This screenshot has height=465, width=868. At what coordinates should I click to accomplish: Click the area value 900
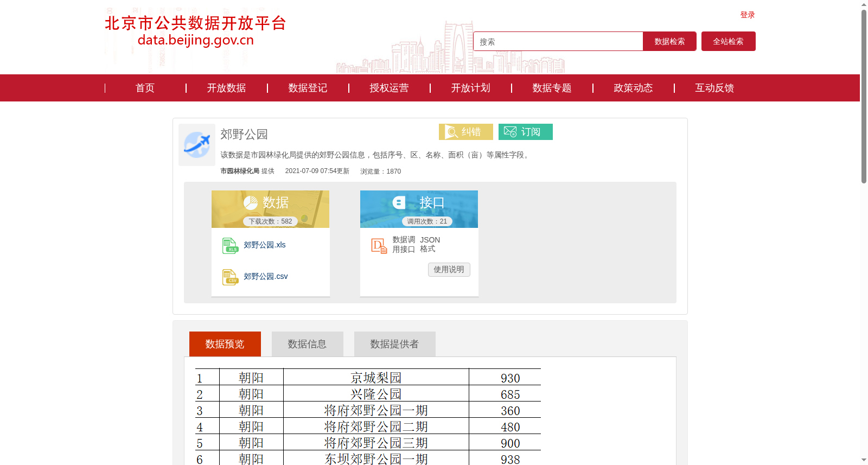point(510,443)
